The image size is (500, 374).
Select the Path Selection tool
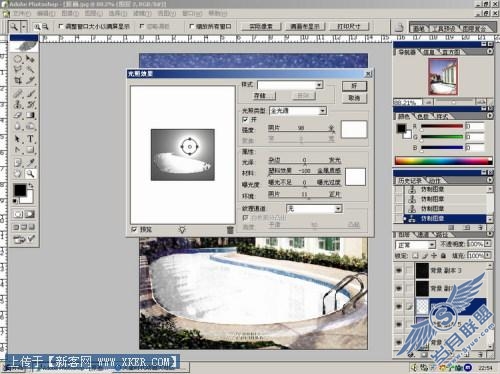click(18, 139)
